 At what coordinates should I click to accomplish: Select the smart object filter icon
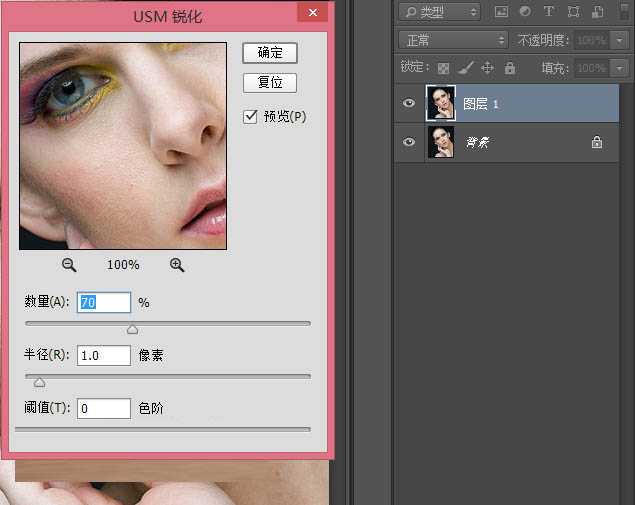tap(595, 12)
